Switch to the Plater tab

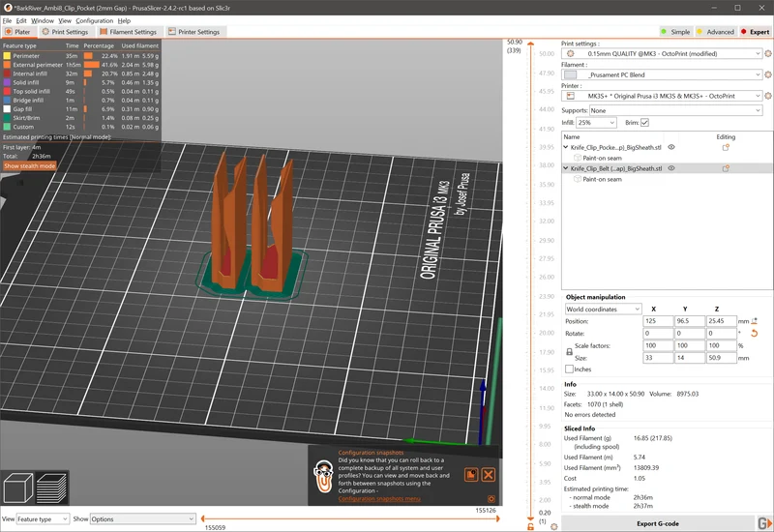[17, 32]
